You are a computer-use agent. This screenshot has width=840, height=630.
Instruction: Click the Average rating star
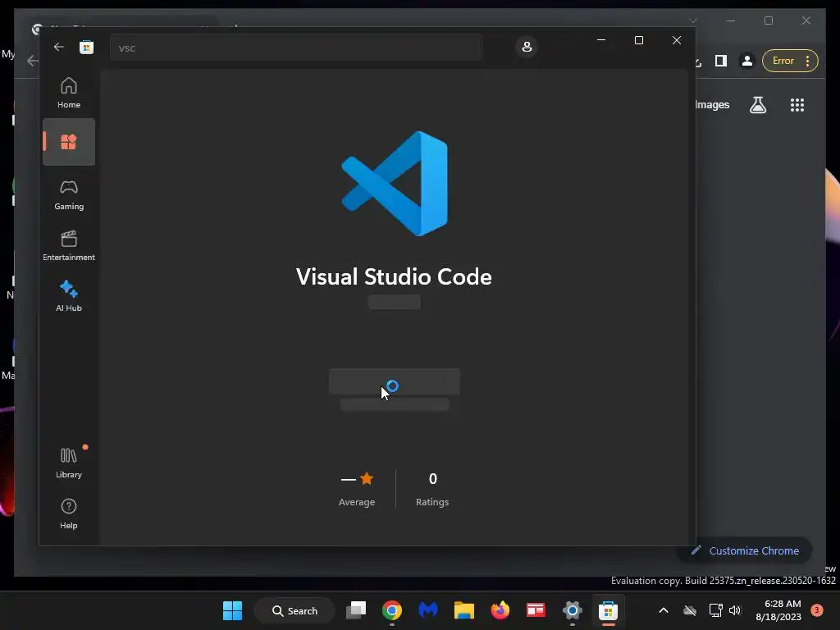[367, 478]
